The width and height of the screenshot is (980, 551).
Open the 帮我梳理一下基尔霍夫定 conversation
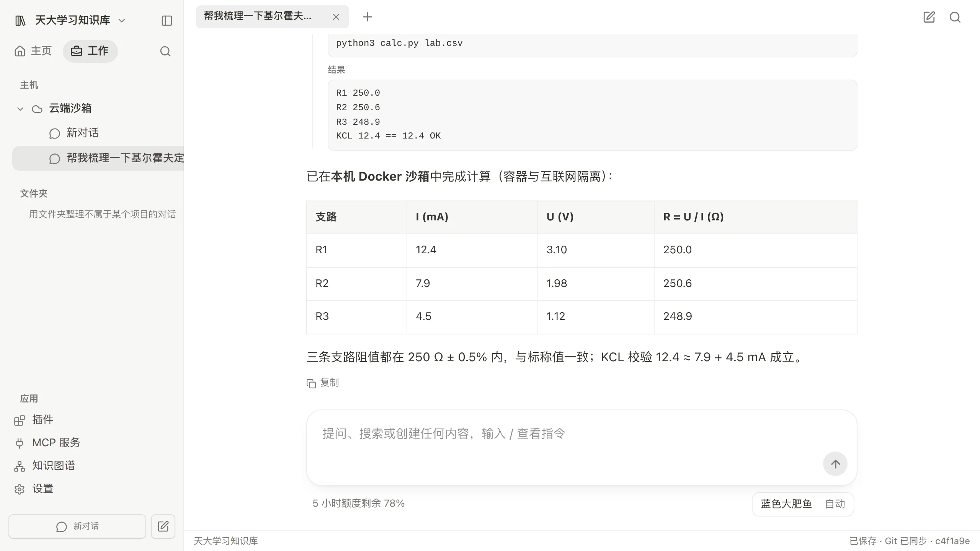pyautogui.click(x=98, y=158)
